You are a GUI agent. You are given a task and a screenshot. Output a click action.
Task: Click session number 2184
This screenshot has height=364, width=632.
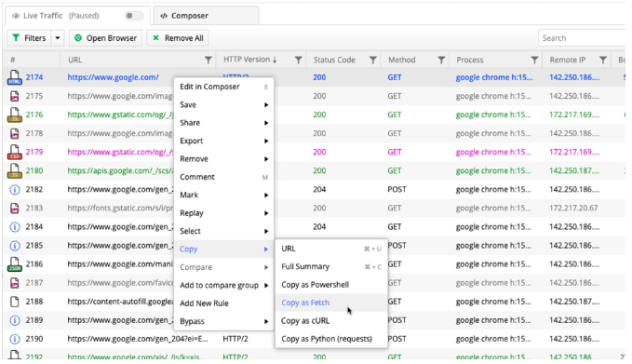pyautogui.click(x=34, y=227)
